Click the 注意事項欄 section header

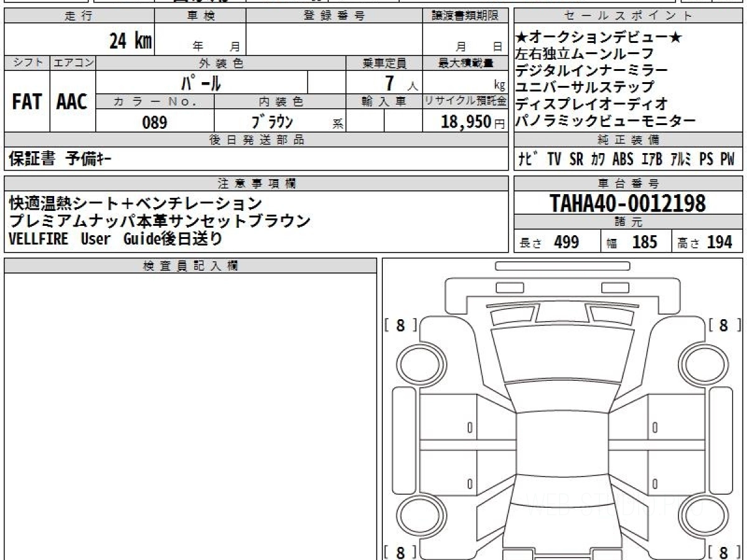tap(256, 183)
